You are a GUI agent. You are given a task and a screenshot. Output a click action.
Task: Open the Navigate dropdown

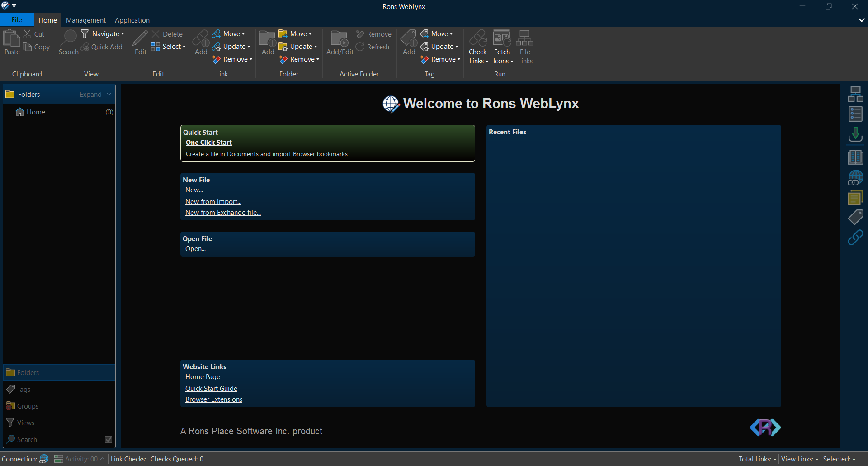coord(103,34)
